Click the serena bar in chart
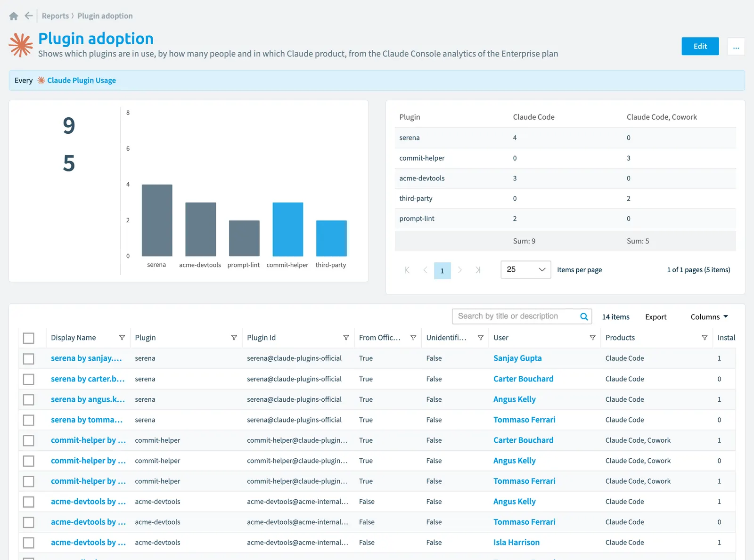 [157, 220]
